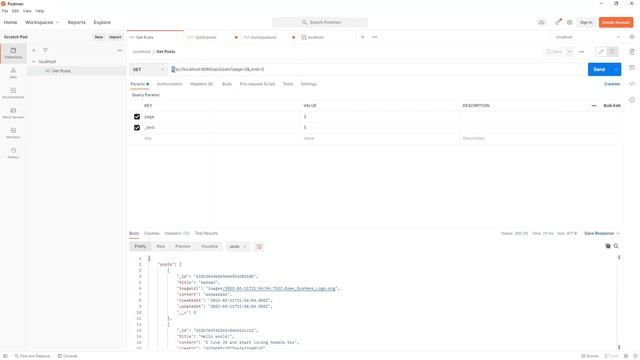Open the documentation icon in right sidebar
640x360 pixels.
coord(632,52)
